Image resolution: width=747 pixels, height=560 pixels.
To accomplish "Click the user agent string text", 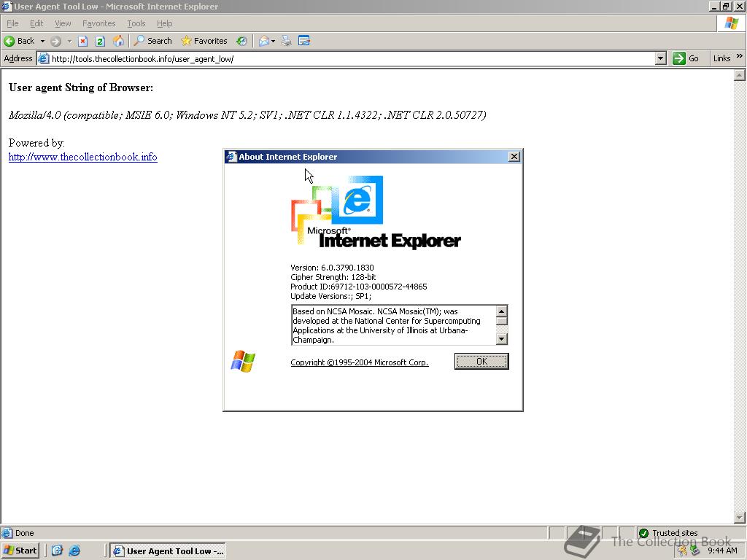I will click(x=247, y=114).
